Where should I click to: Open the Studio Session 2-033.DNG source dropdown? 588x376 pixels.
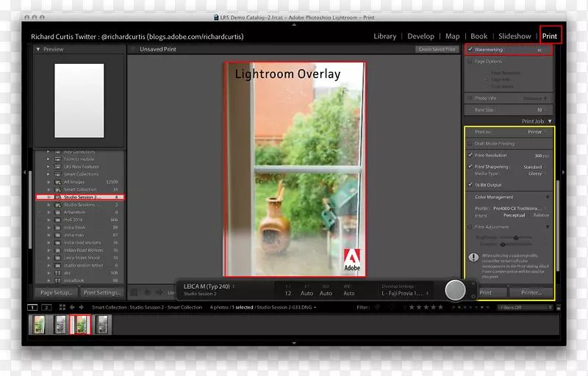(287, 308)
